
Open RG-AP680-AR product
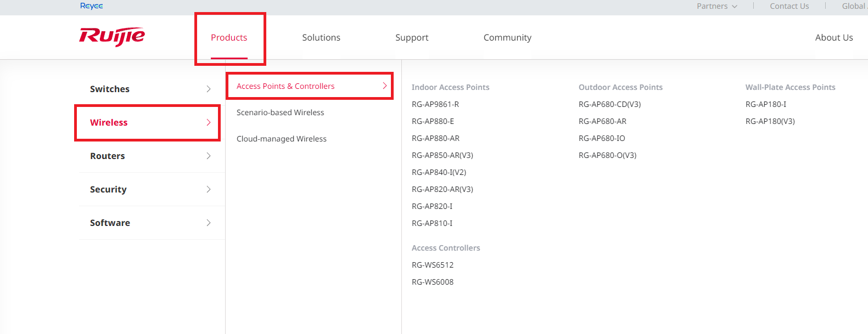pos(602,121)
